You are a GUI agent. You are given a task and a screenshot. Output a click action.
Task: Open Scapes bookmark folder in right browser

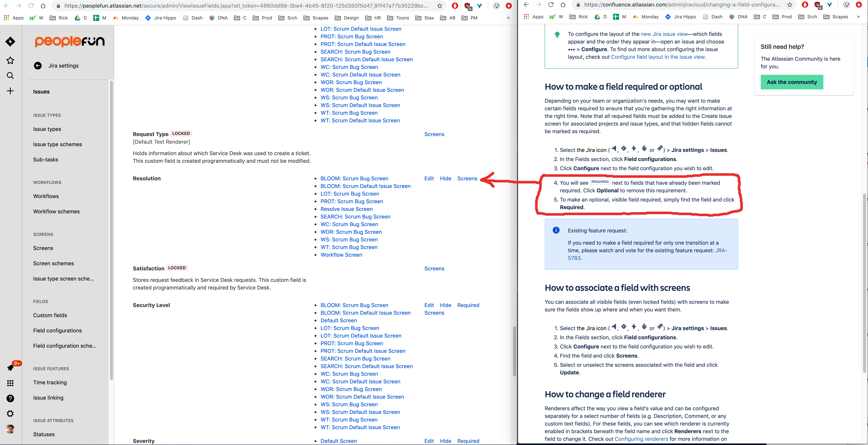pos(835,17)
